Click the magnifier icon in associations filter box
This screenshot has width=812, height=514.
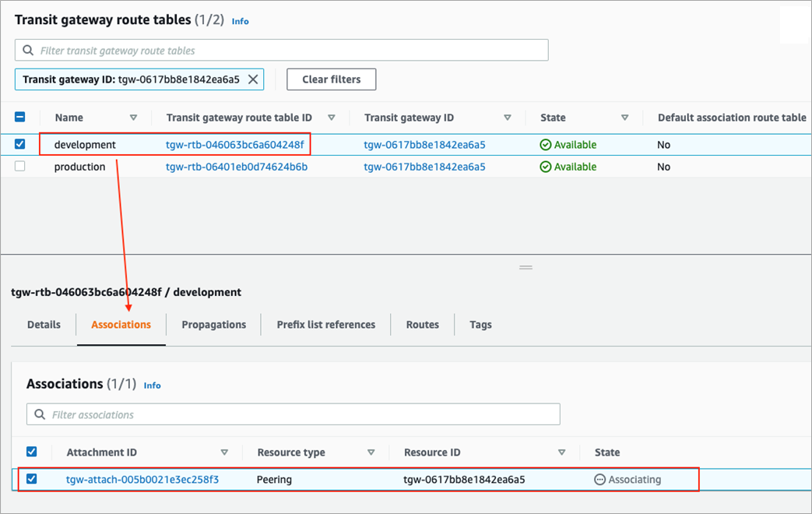pos(40,414)
